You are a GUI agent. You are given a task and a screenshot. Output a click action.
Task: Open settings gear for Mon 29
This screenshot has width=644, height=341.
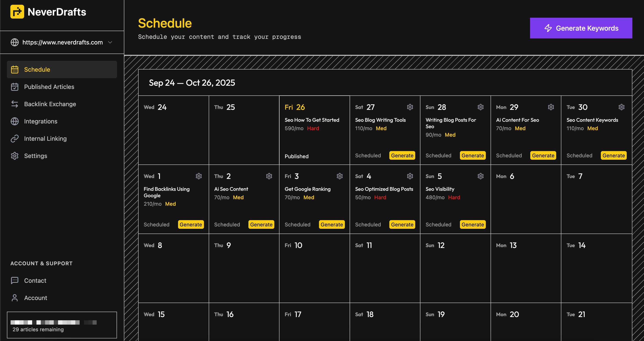pos(551,107)
